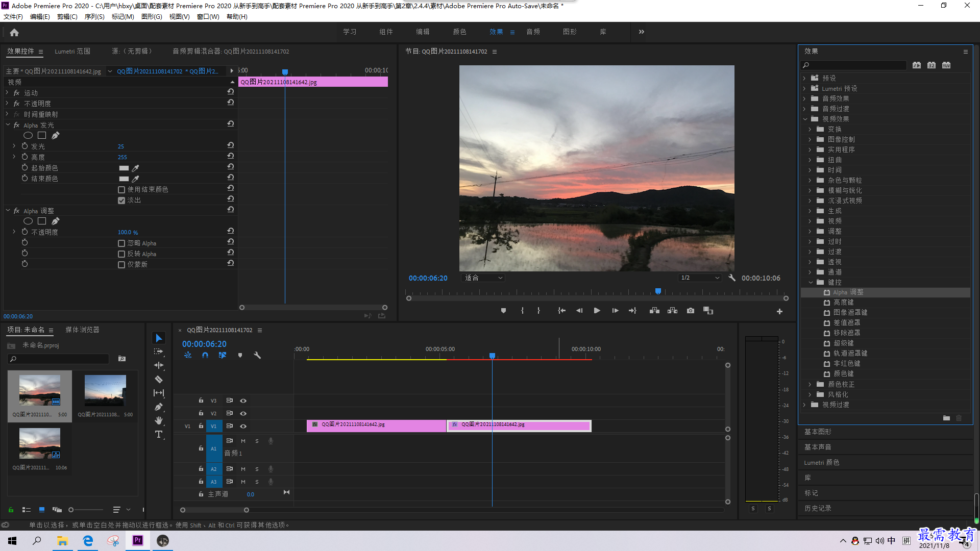Viewport: 980px width, 551px height.
Task: Collapse the 键控 folder
Action: click(811, 282)
